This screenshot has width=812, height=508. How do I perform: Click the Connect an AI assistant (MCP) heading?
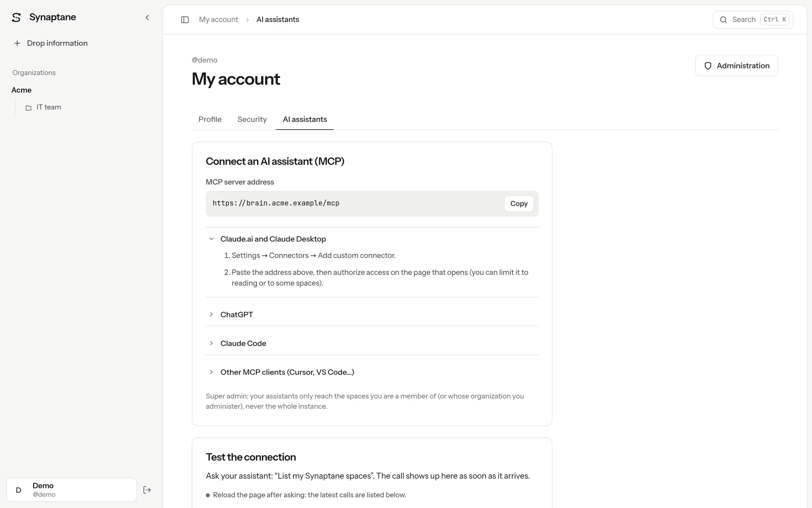coord(275,161)
